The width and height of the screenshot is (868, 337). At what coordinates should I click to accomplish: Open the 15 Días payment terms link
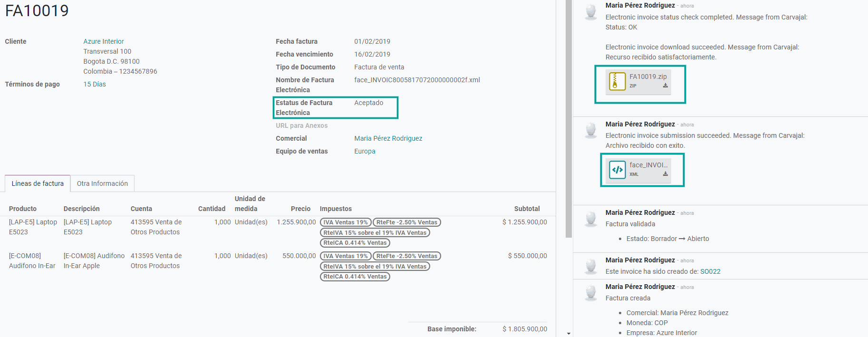(x=95, y=84)
